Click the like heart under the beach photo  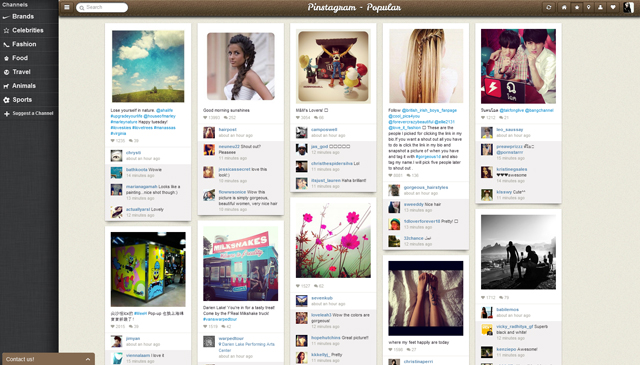coord(483,298)
